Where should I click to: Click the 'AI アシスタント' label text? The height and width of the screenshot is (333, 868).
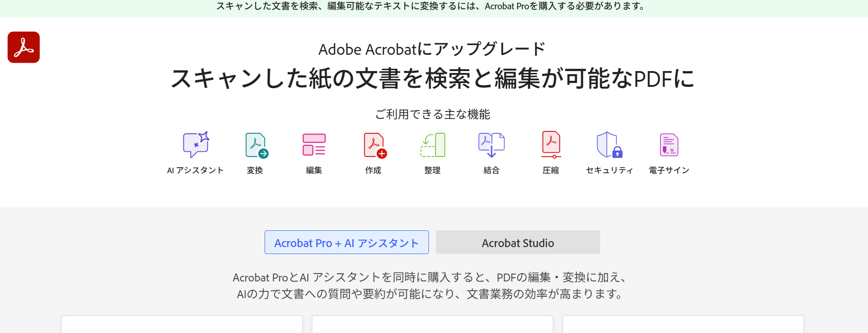tap(195, 170)
